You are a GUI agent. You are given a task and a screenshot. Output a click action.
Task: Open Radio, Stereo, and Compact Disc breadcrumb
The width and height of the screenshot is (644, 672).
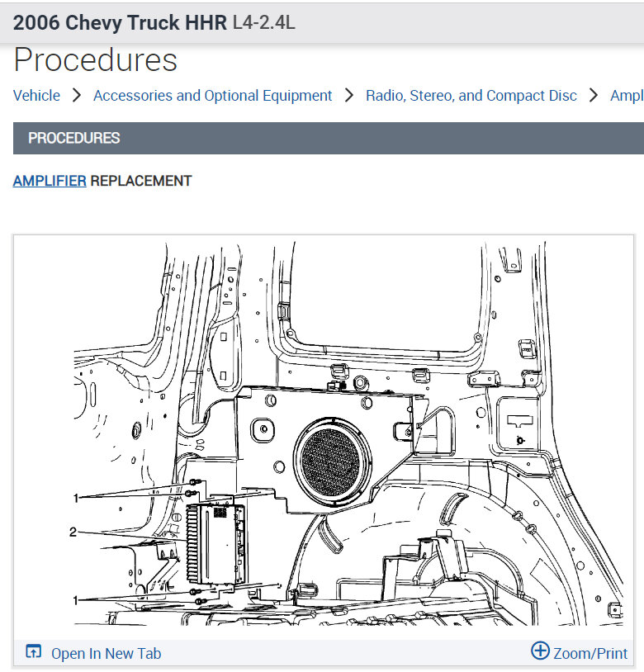coord(471,96)
